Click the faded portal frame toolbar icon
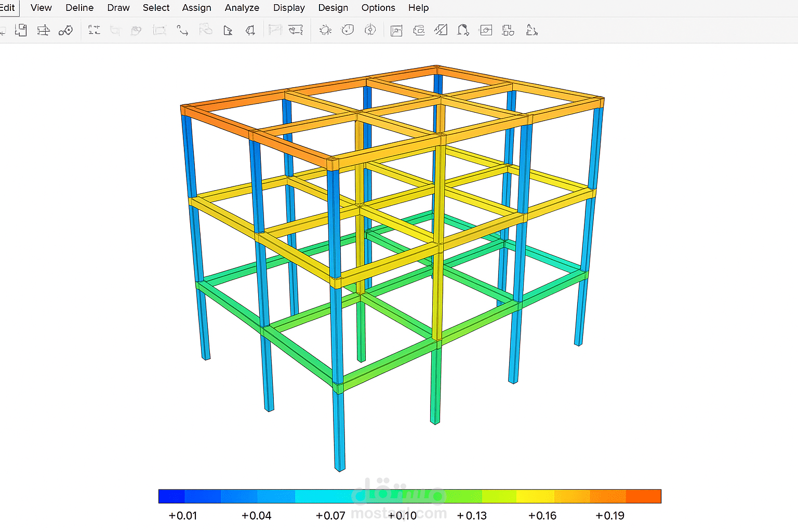This screenshot has width=798, height=532. (275, 30)
